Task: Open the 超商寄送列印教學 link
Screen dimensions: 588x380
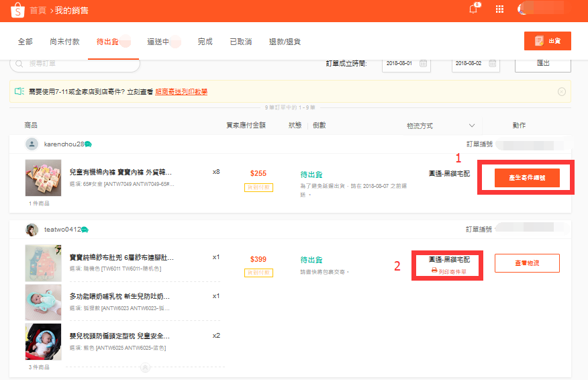Action: tap(181, 92)
